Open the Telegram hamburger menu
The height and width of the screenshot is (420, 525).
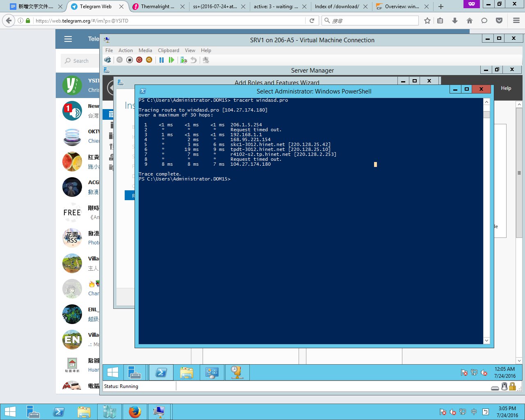[x=68, y=39]
